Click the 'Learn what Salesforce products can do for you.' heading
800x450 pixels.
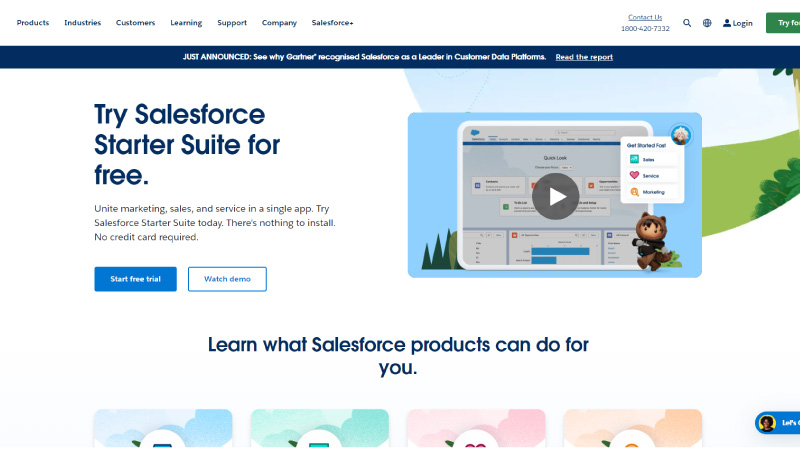pos(398,356)
